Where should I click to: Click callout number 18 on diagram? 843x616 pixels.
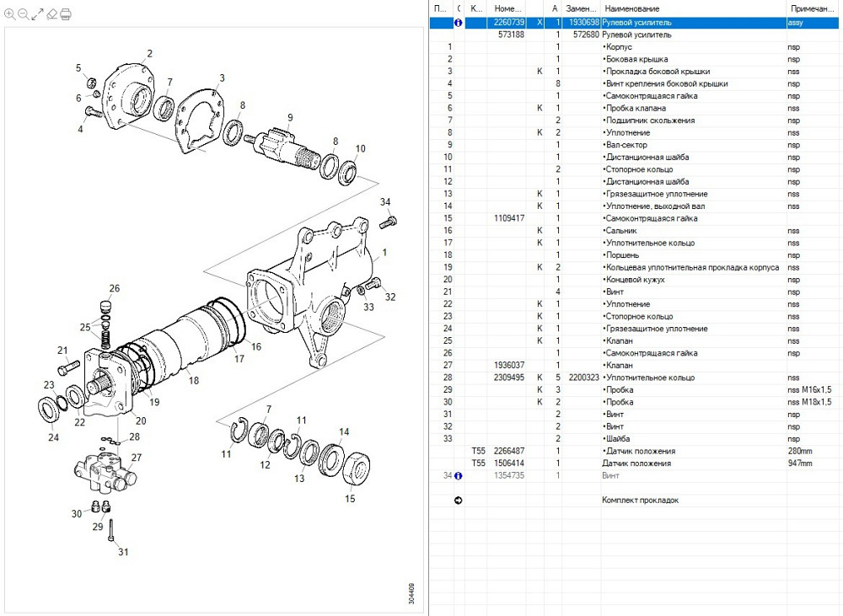[x=193, y=380]
